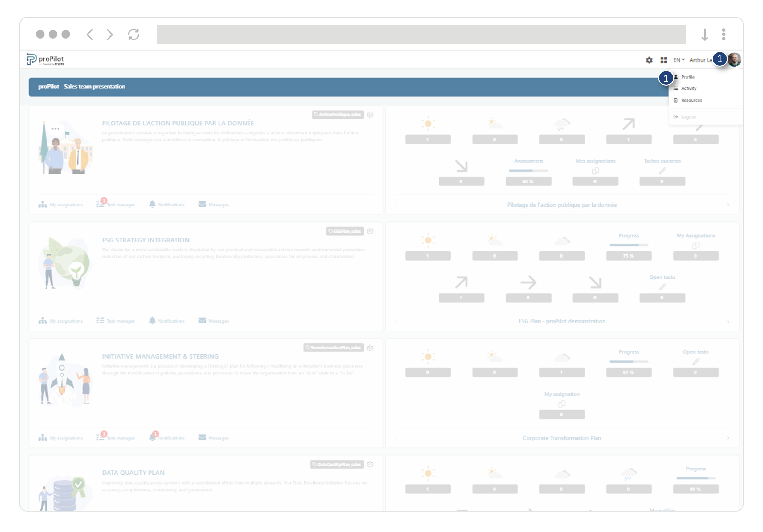Select Activity in the user menu
763x532 pixels.
[689, 88]
